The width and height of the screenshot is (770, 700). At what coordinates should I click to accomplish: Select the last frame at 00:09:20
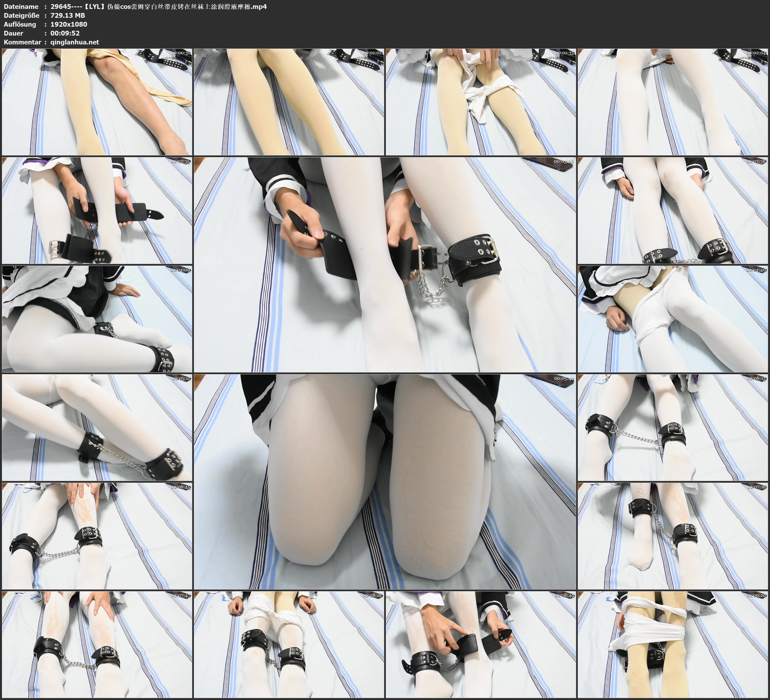[673, 644]
